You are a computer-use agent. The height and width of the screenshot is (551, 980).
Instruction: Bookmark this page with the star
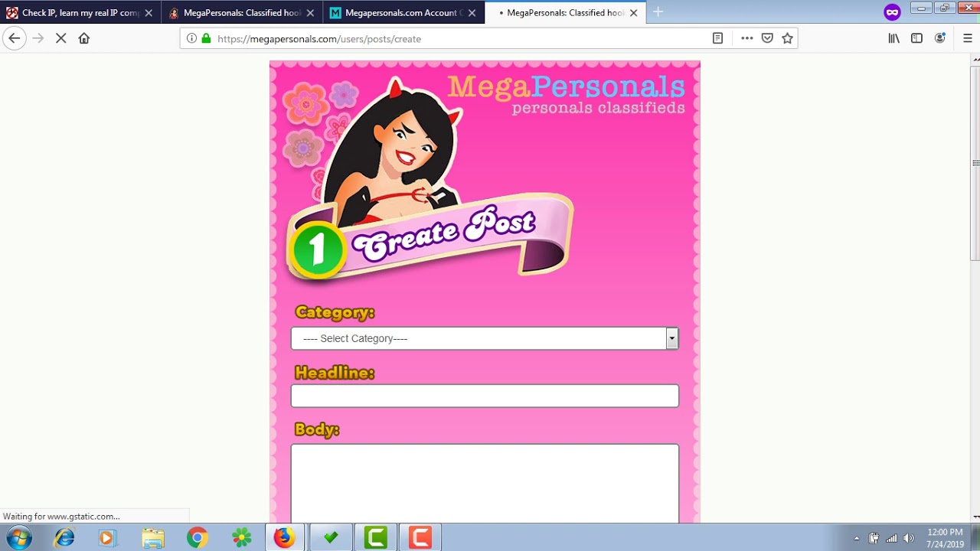pos(787,38)
